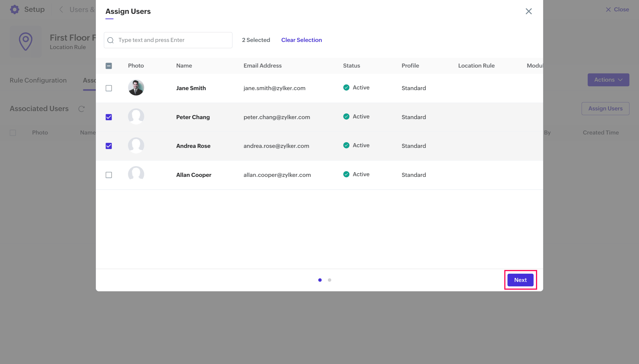Image resolution: width=639 pixels, height=364 pixels.
Task: Click the search magnifier icon
Action: point(110,40)
